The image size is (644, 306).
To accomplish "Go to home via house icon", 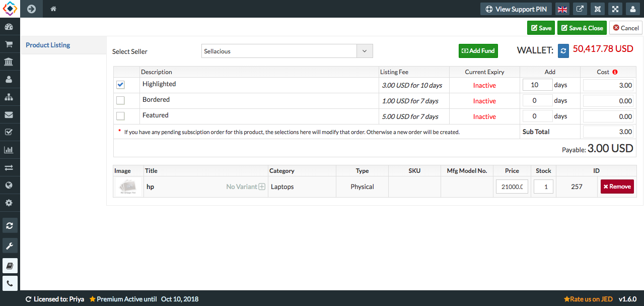I will pyautogui.click(x=53, y=9).
